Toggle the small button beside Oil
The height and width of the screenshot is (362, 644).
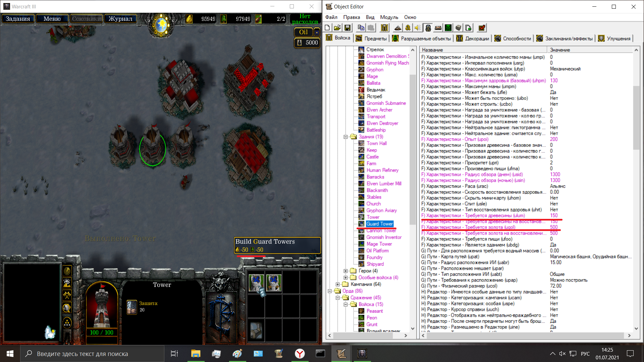click(317, 32)
